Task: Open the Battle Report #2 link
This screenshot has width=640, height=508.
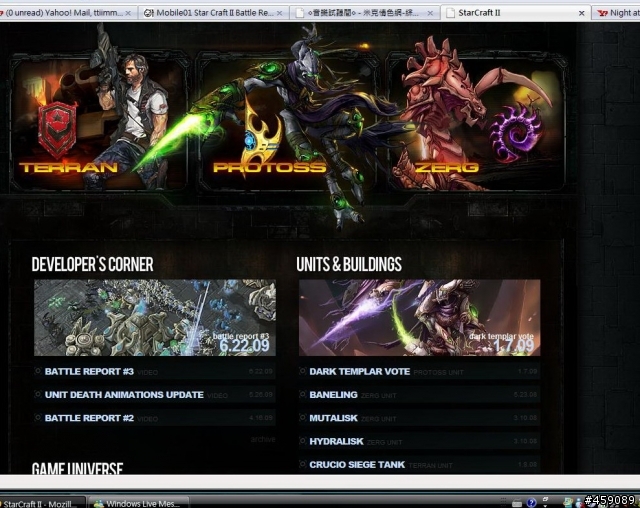Action: (89, 418)
